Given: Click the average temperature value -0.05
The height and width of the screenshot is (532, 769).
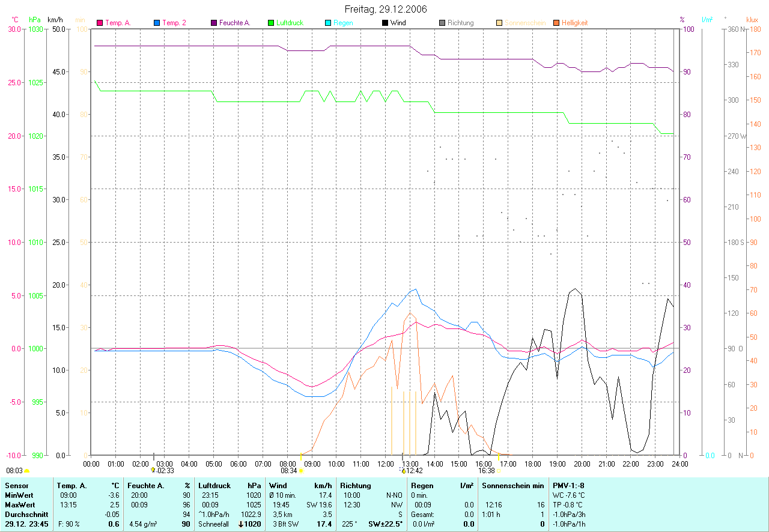Looking at the screenshot, I should pyautogui.click(x=112, y=515).
